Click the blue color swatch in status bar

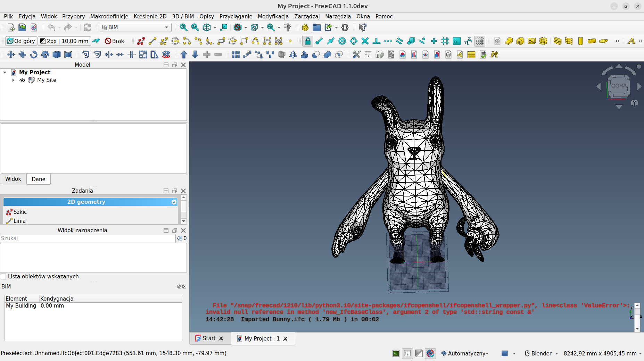click(505, 353)
